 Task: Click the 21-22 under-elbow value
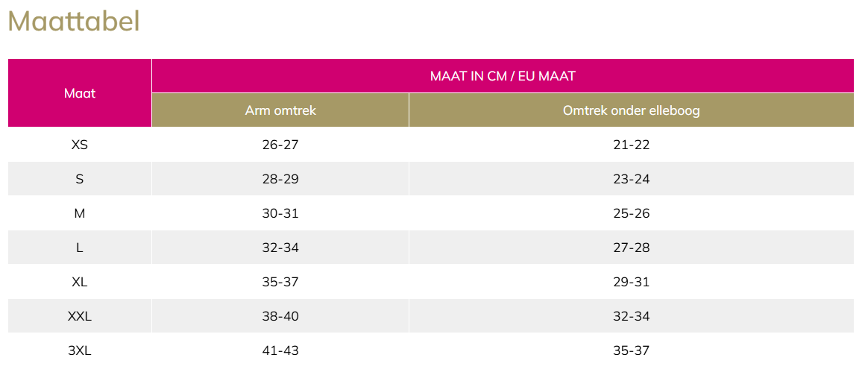(x=631, y=145)
